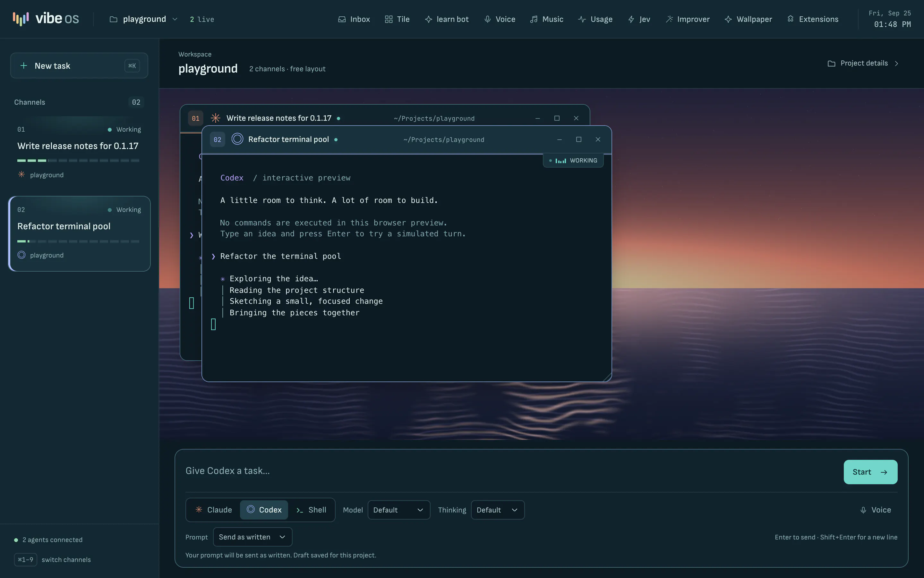Click the Voice microphone icon in composer

(863, 510)
